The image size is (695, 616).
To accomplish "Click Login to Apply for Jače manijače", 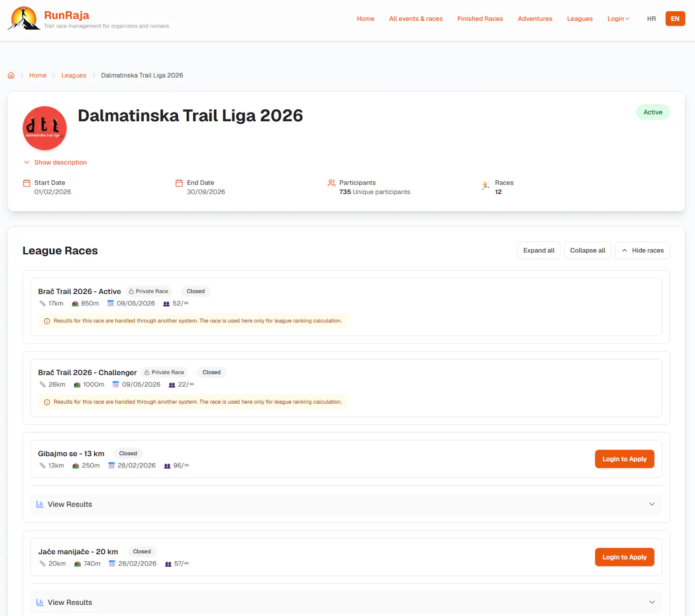I will [625, 557].
